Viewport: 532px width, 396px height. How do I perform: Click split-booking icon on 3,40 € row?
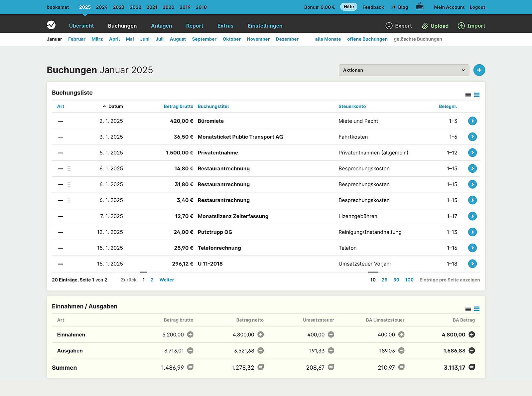[x=69, y=200]
